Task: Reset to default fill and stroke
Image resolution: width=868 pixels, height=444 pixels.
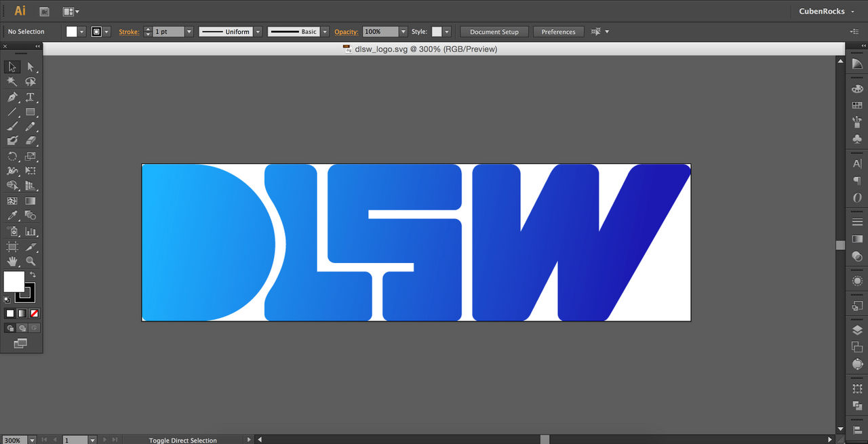Action: pyautogui.click(x=7, y=299)
